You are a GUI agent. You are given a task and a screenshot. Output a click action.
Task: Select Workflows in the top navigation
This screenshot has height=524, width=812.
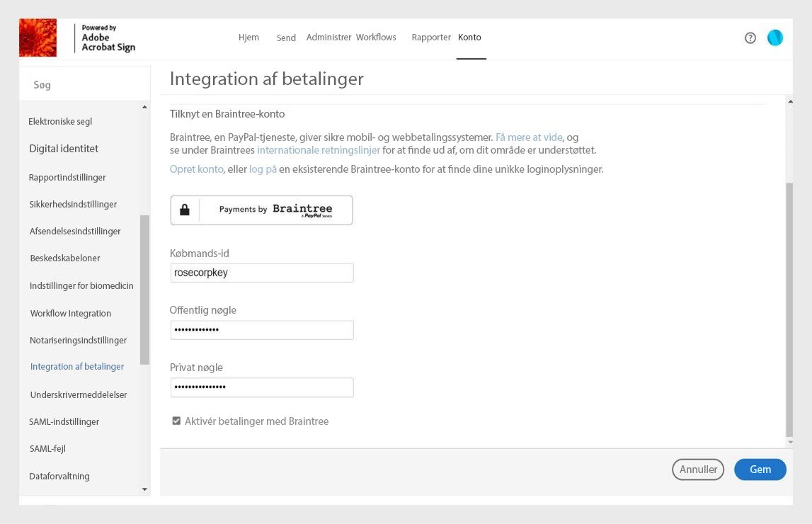(376, 37)
